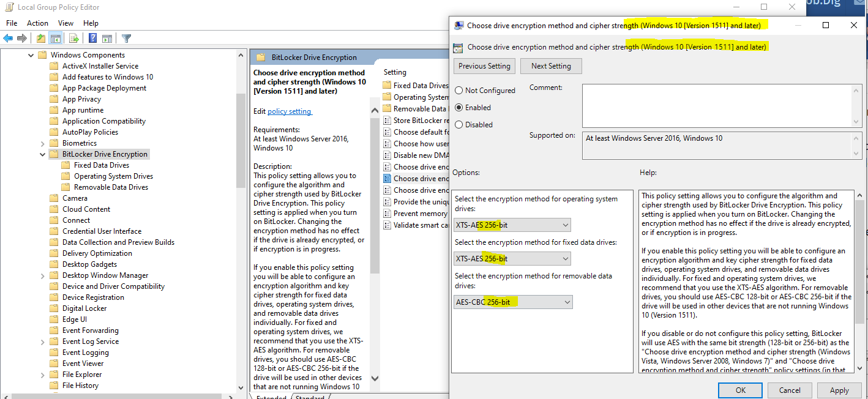Expand the File Explorer tree node
This screenshot has height=399, width=868.
[42, 375]
